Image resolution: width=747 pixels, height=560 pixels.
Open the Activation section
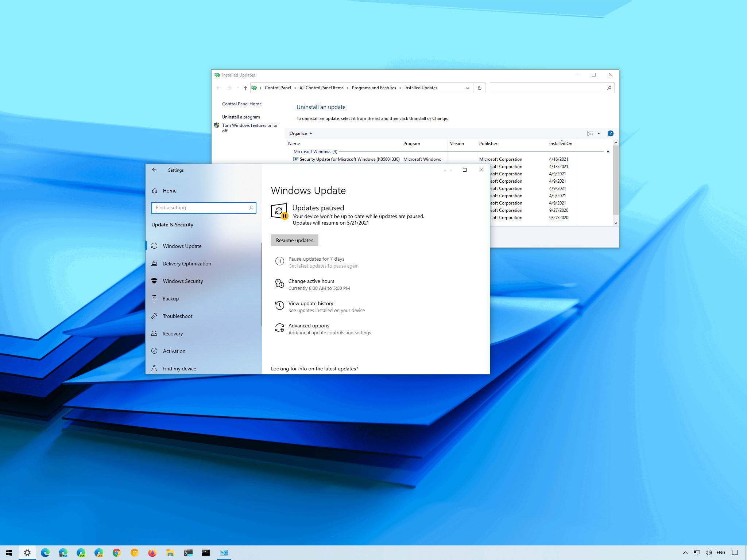pos(174,351)
